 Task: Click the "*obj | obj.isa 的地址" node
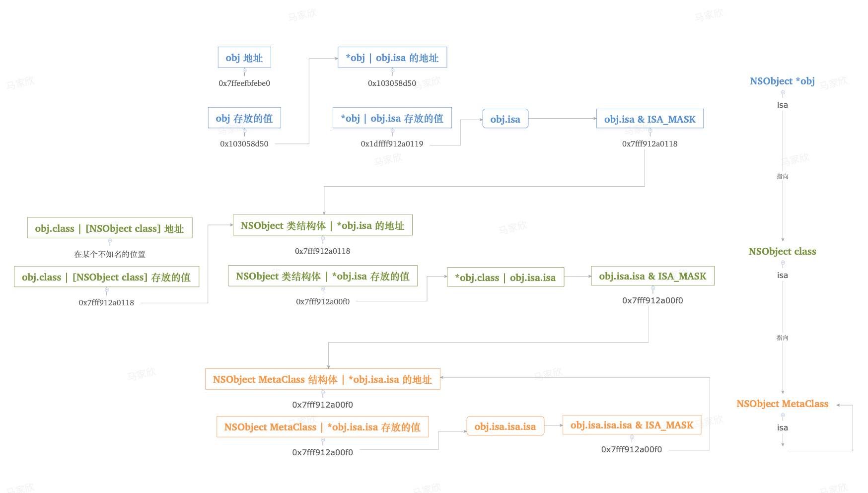pyautogui.click(x=392, y=58)
